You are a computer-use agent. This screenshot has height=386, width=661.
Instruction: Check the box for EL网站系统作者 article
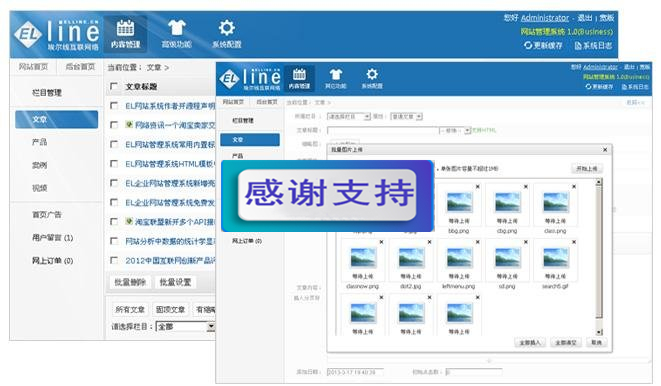(x=114, y=105)
